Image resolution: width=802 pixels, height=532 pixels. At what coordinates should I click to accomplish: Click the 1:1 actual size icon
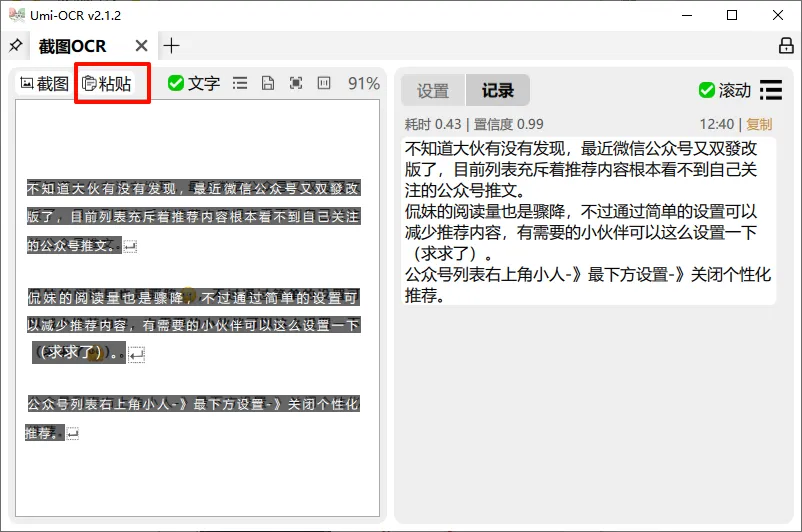tap(324, 83)
